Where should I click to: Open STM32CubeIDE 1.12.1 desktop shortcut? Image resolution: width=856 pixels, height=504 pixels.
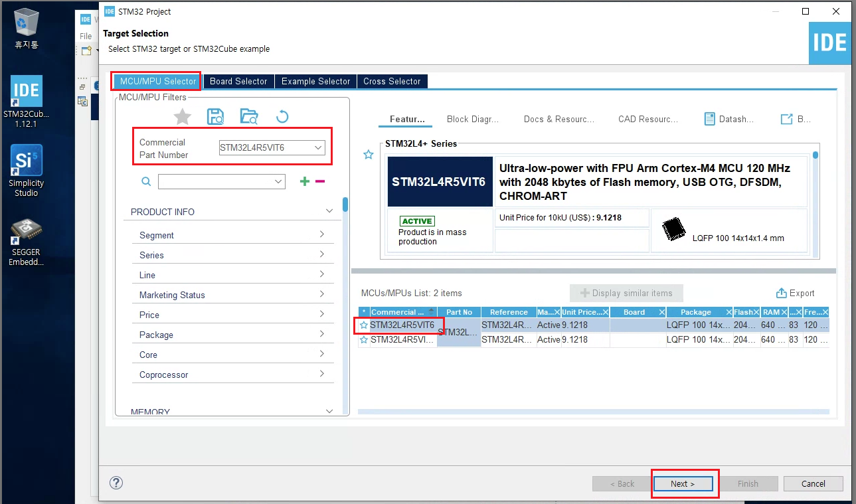click(27, 101)
